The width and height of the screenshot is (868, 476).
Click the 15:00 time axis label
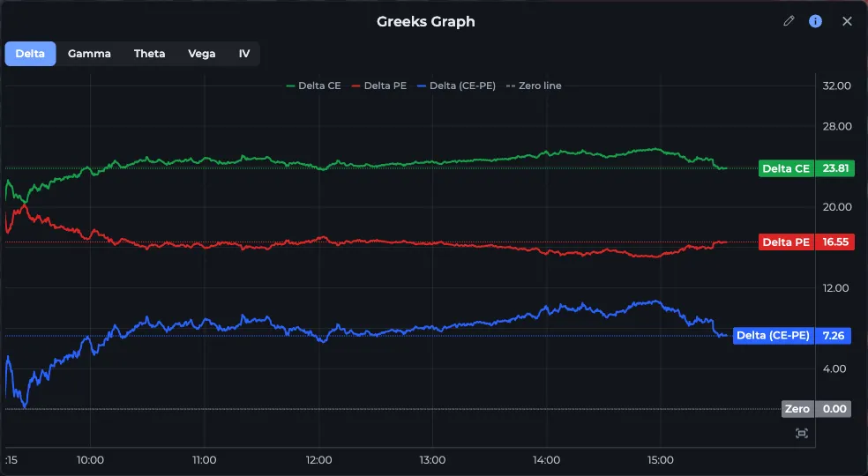661,460
